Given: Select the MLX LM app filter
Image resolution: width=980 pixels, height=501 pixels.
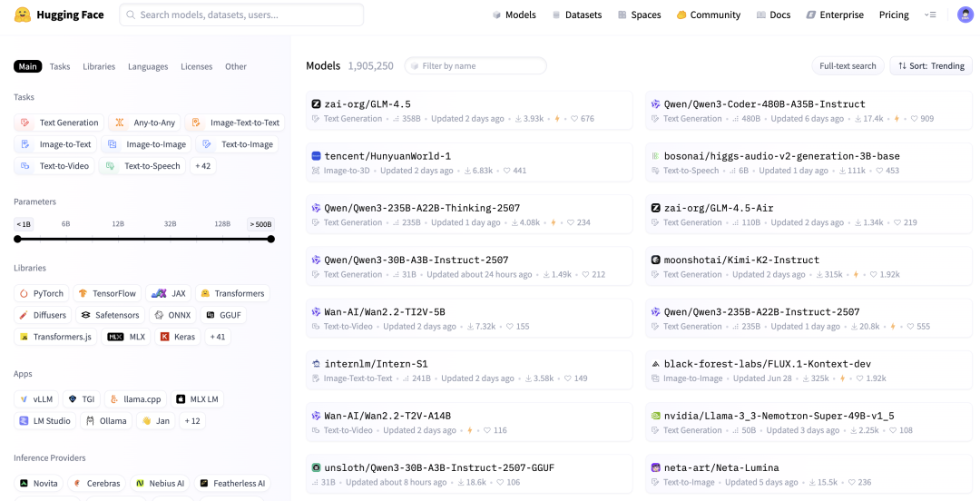Looking at the screenshot, I should pyautogui.click(x=197, y=399).
